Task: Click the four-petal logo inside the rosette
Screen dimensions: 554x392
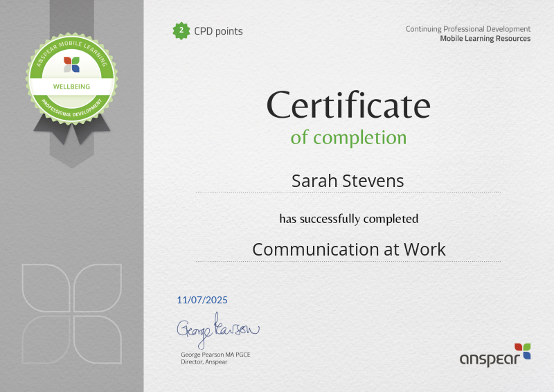Action: [x=72, y=64]
